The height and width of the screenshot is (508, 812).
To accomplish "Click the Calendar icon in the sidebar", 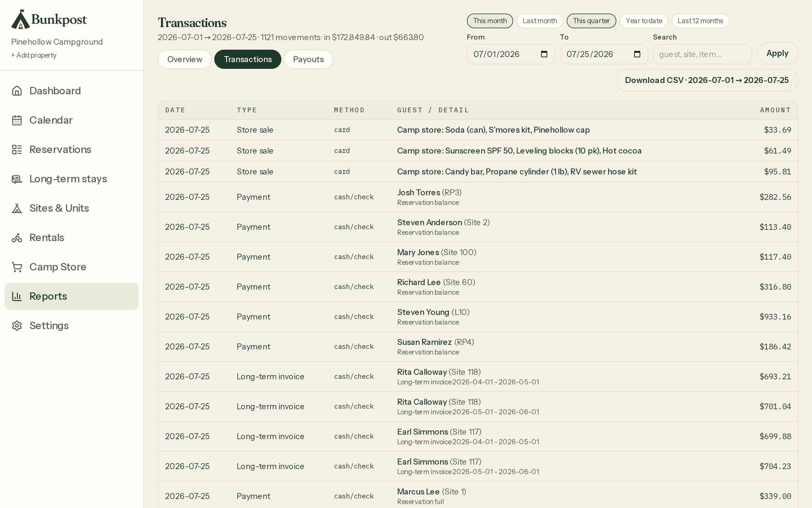I will pyautogui.click(x=17, y=120).
